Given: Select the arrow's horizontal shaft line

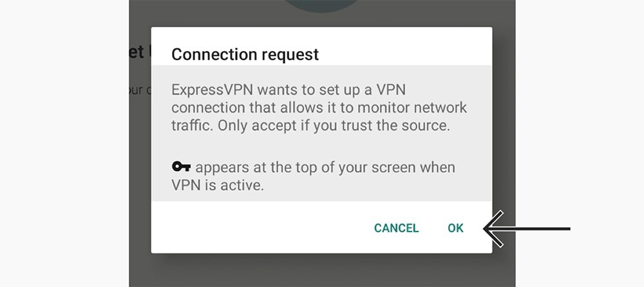Looking at the screenshot, I should coord(534,228).
